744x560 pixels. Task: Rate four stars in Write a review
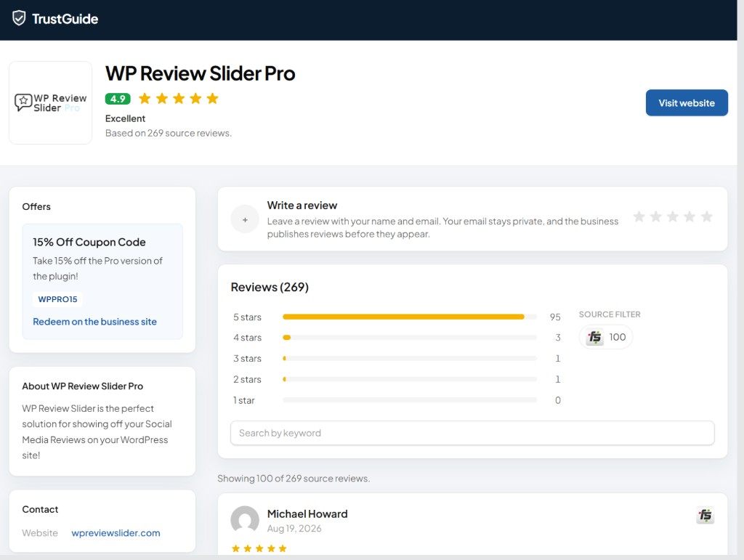690,216
